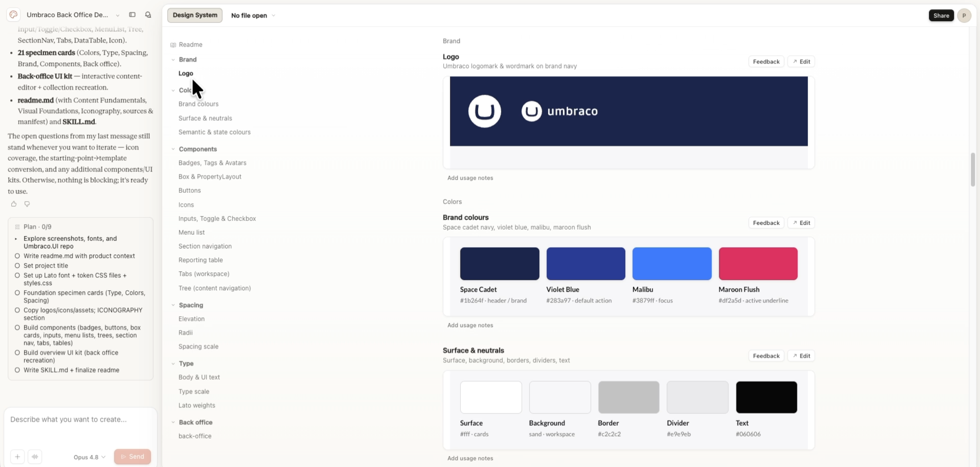Toggle the 'Copy logos/icons/assets' plan item
This screenshot has height=467, width=980.
(17, 310)
